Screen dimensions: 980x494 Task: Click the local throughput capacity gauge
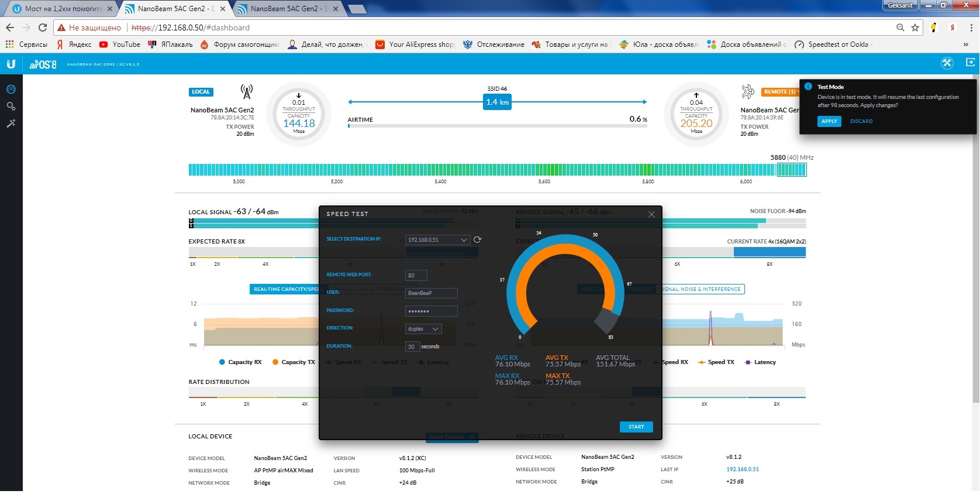coord(299,114)
